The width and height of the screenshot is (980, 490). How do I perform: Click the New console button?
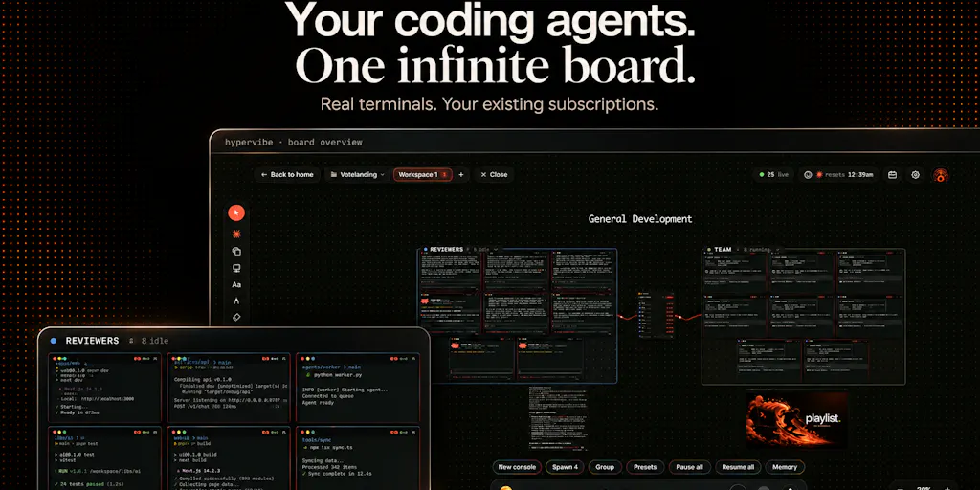[517, 467]
